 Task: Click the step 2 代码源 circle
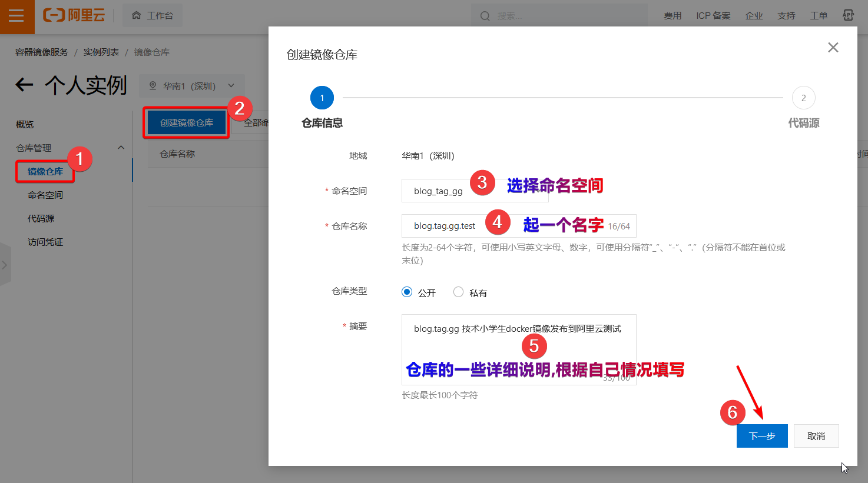click(803, 98)
